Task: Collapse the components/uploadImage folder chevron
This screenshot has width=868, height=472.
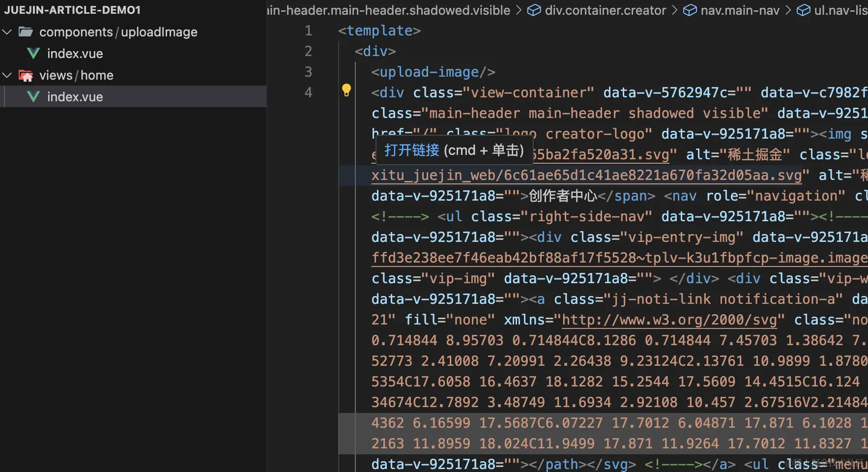Action: coord(7,32)
